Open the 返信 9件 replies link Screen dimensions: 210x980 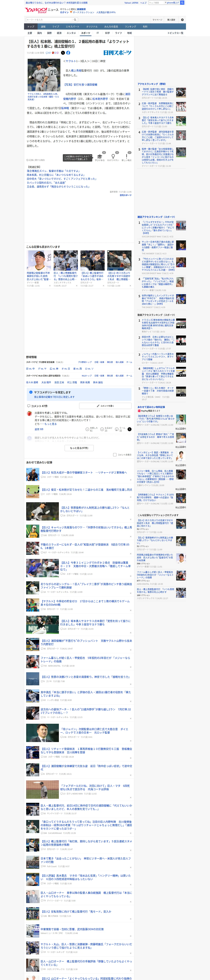39,429
